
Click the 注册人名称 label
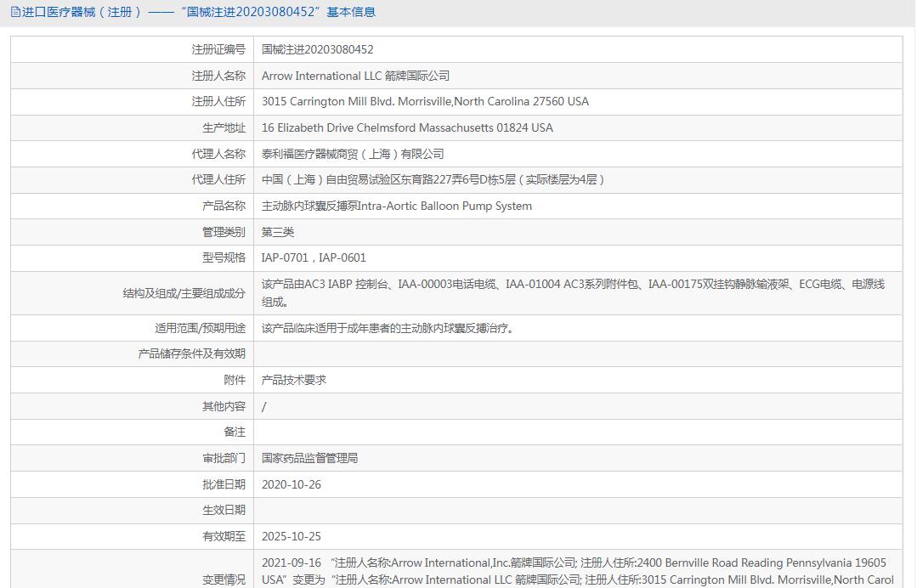(x=218, y=76)
